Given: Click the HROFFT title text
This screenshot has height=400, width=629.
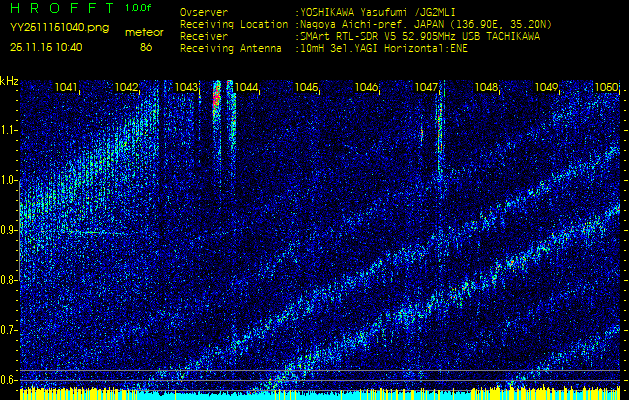Looking at the screenshot, I should coord(62,8).
